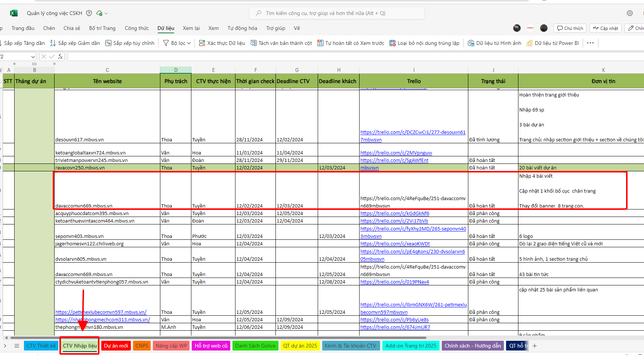Viewport: 644px width, 355px height.
Task: Click the formula confirm checkmark icon
Action: coord(52,56)
